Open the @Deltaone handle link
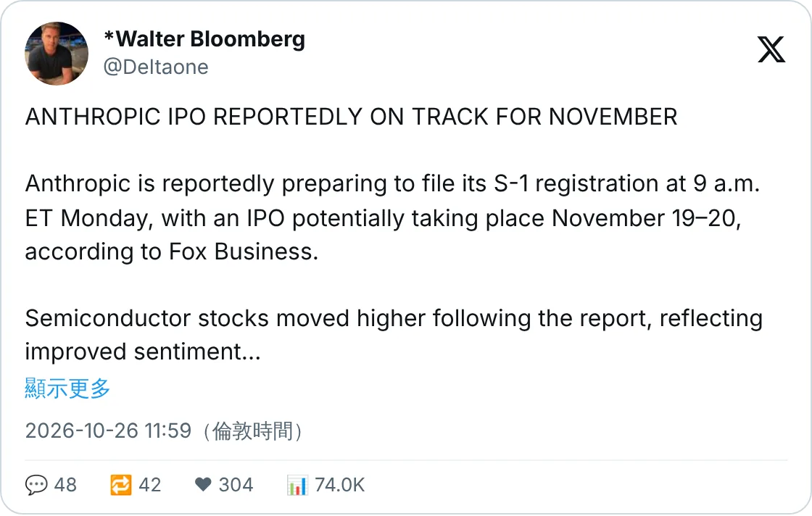 coord(156,67)
